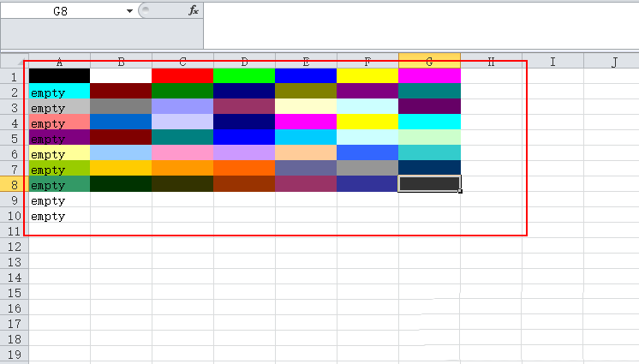Image resolution: width=639 pixels, height=364 pixels.
Task: Click bright green cell D1
Action: (244, 76)
